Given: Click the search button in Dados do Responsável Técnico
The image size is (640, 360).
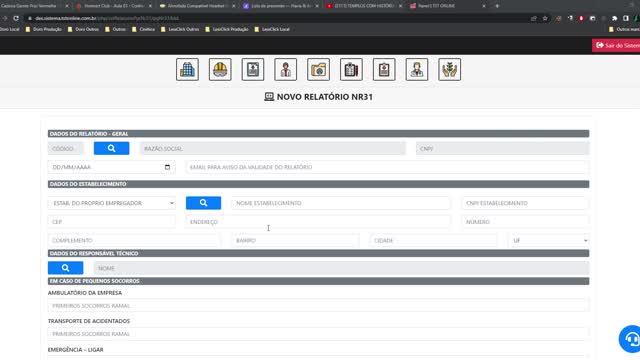Looking at the screenshot, I should coord(65,268).
